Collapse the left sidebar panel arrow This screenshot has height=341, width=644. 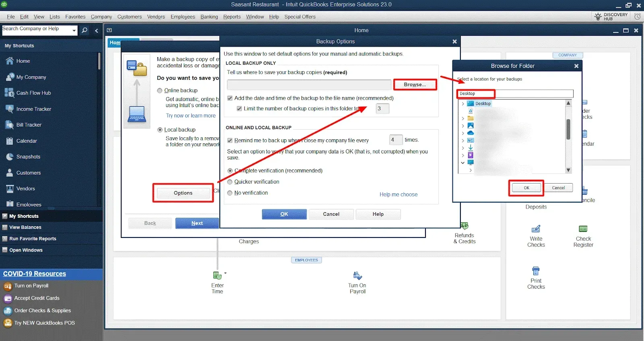(97, 31)
